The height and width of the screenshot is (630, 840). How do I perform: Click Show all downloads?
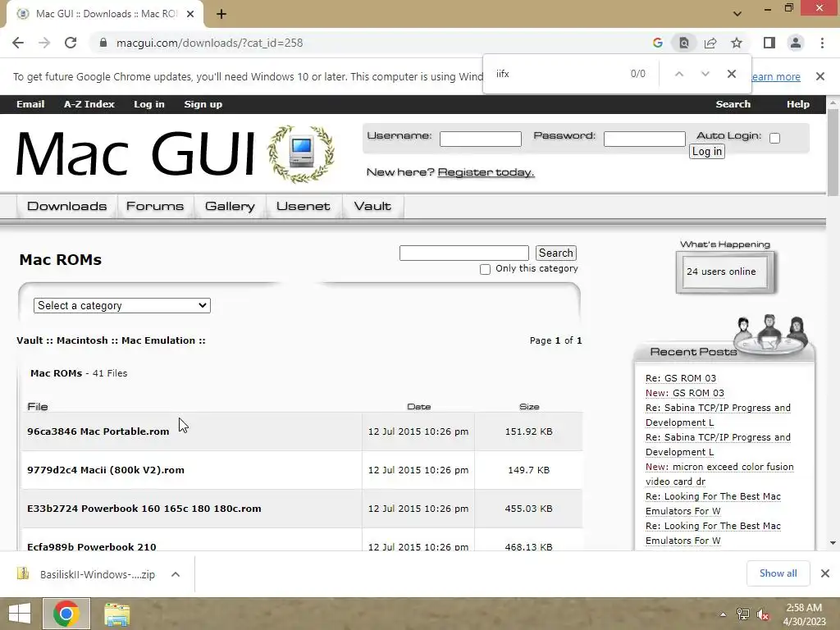[778, 573]
